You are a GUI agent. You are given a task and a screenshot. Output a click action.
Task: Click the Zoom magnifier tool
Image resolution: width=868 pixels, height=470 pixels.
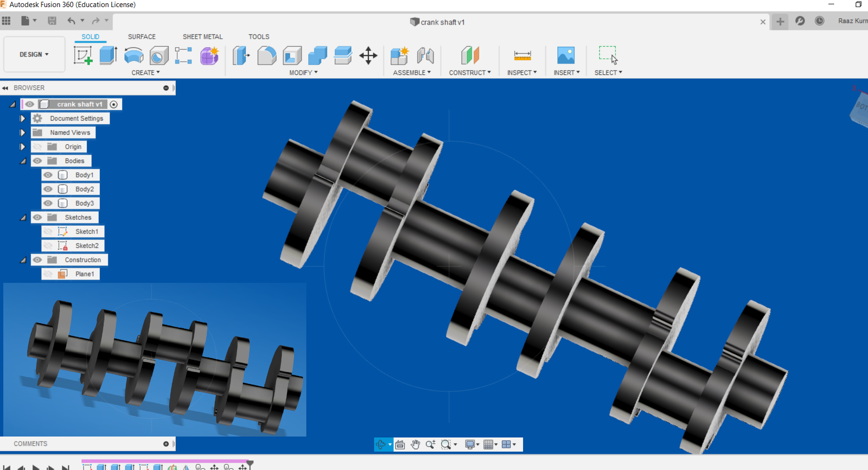pyautogui.click(x=431, y=444)
